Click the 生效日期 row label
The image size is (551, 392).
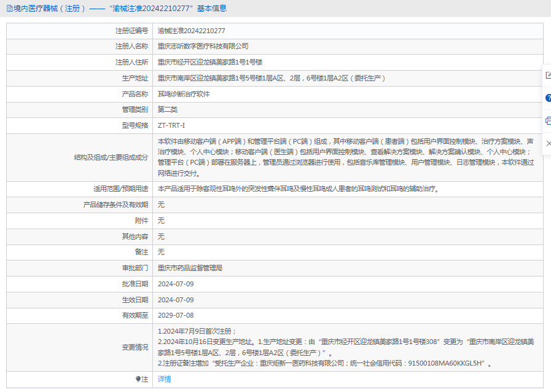click(135, 300)
